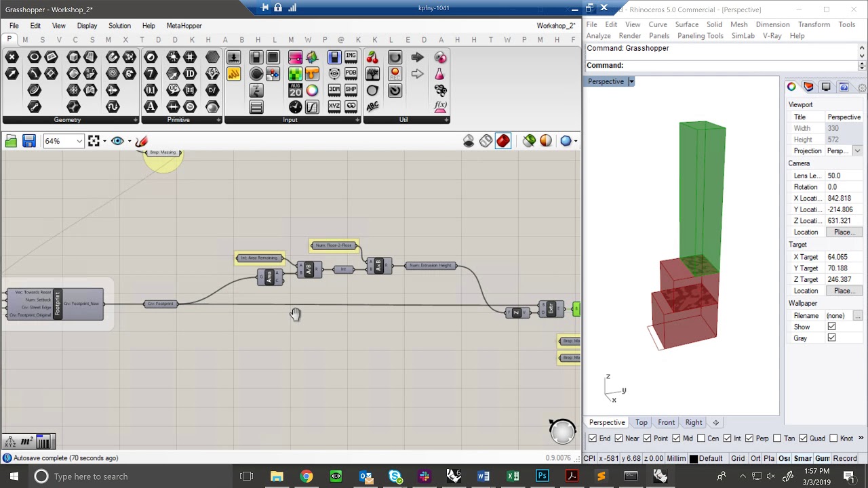Toggle Grid snap in Rhino status bar

click(x=738, y=459)
